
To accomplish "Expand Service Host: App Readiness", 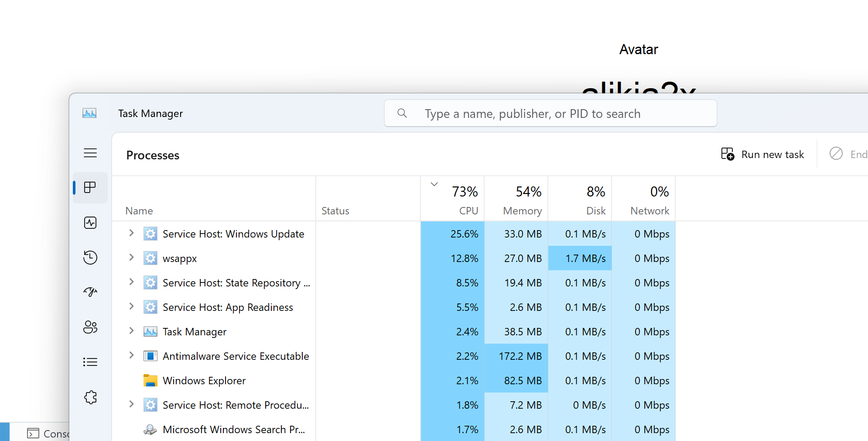I will pos(131,307).
